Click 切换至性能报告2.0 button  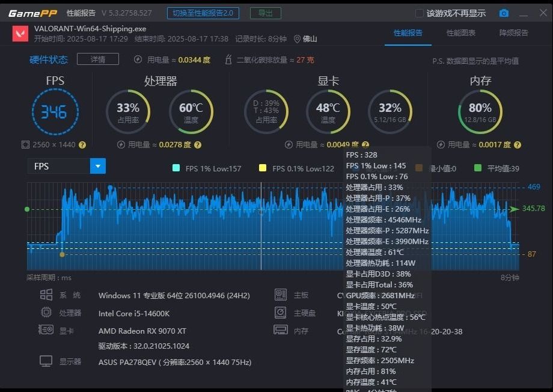(x=203, y=13)
